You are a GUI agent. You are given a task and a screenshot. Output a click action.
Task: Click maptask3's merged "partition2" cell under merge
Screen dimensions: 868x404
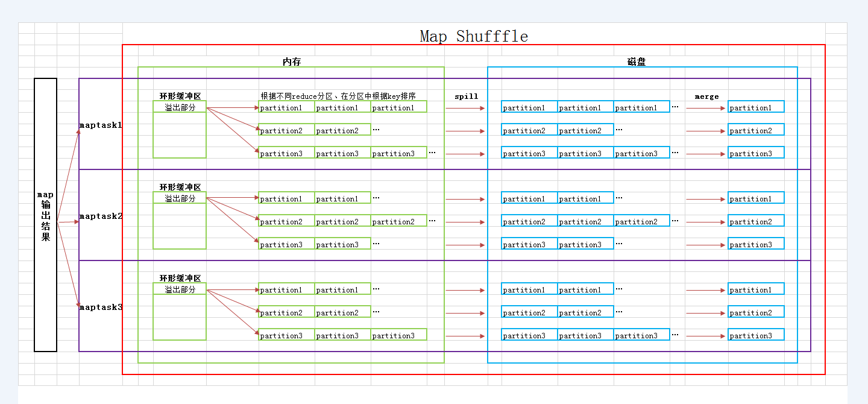pyautogui.click(x=756, y=312)
